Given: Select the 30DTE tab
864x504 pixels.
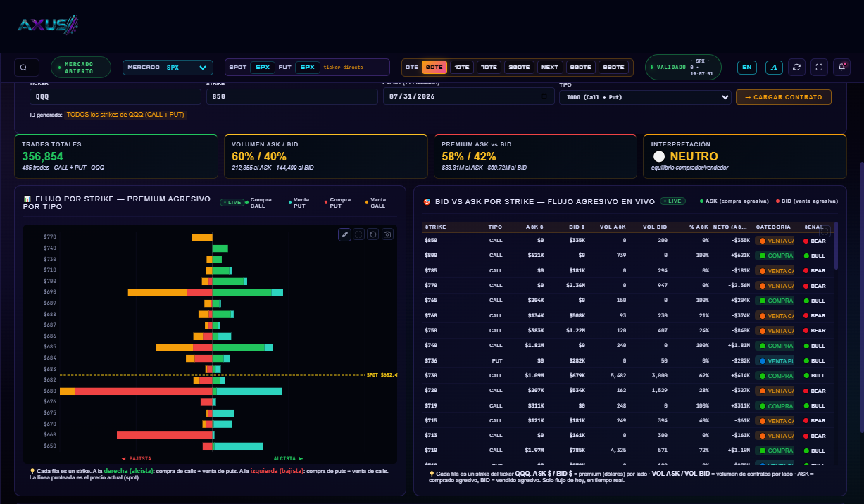Looking at the screenshot, I should tap(519, 68).
